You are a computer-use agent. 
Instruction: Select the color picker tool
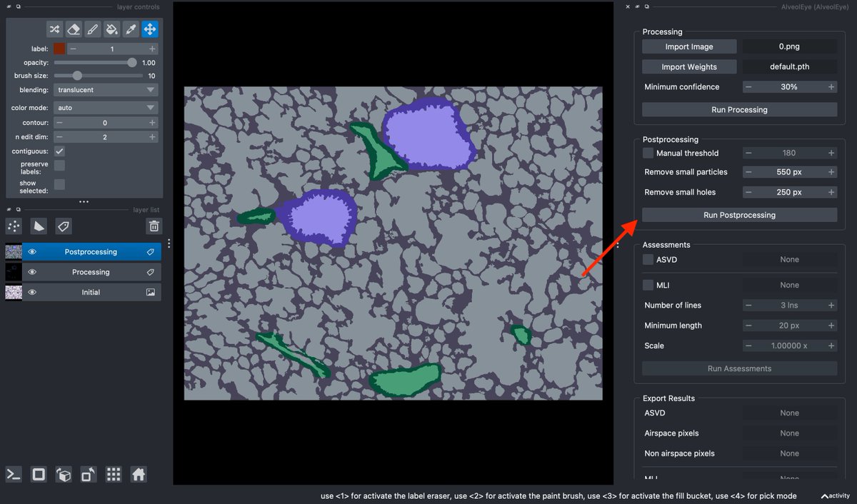pyautogui.click(x=131, y=29)
